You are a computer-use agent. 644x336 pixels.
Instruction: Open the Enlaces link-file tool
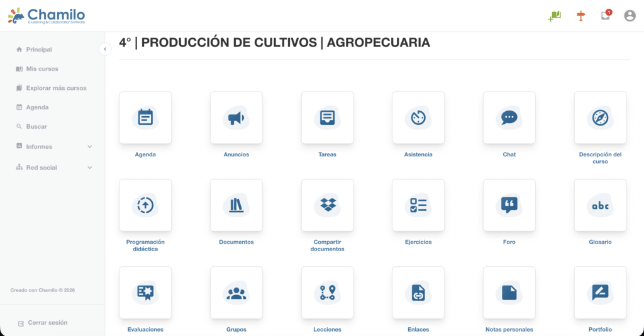[x=418, y=293]
